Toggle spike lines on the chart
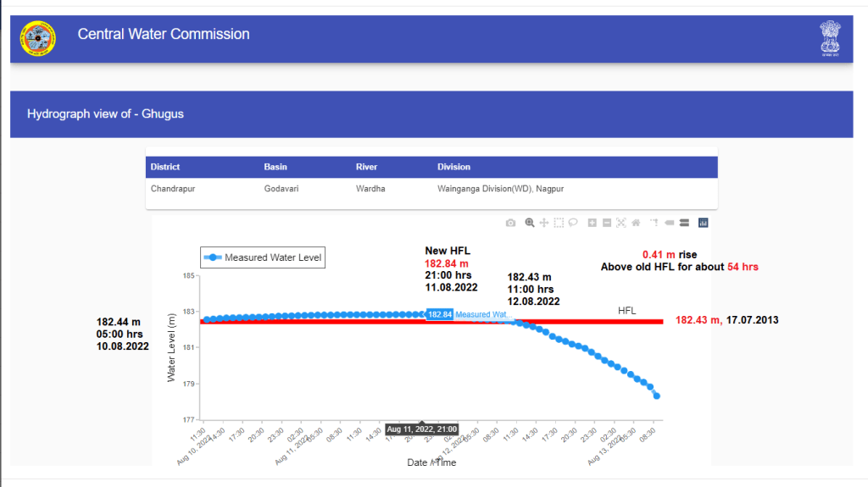Image resolution: width=868 pixels, height=487 pixels. click(x=654, y=223)
